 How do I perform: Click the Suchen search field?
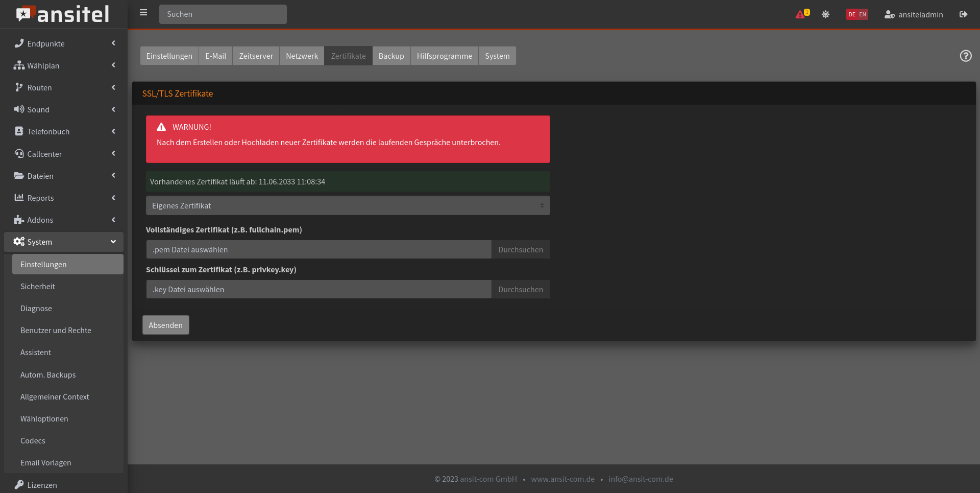pos(223,14)
